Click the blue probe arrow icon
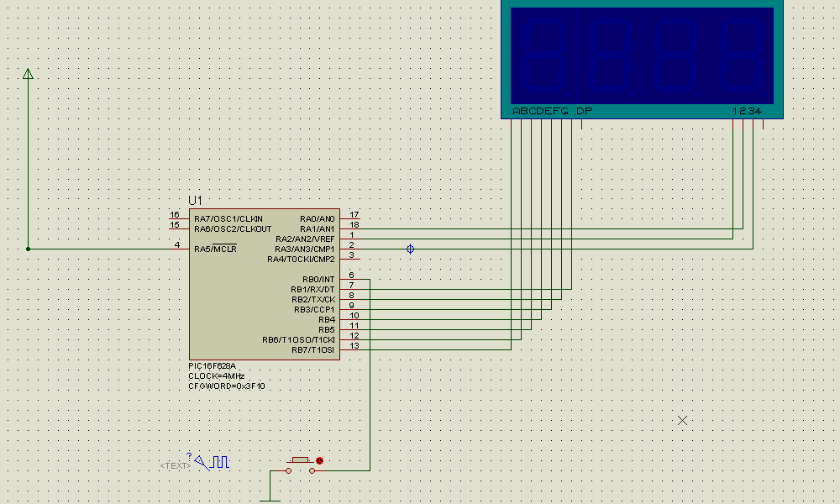 coord(202,462)
